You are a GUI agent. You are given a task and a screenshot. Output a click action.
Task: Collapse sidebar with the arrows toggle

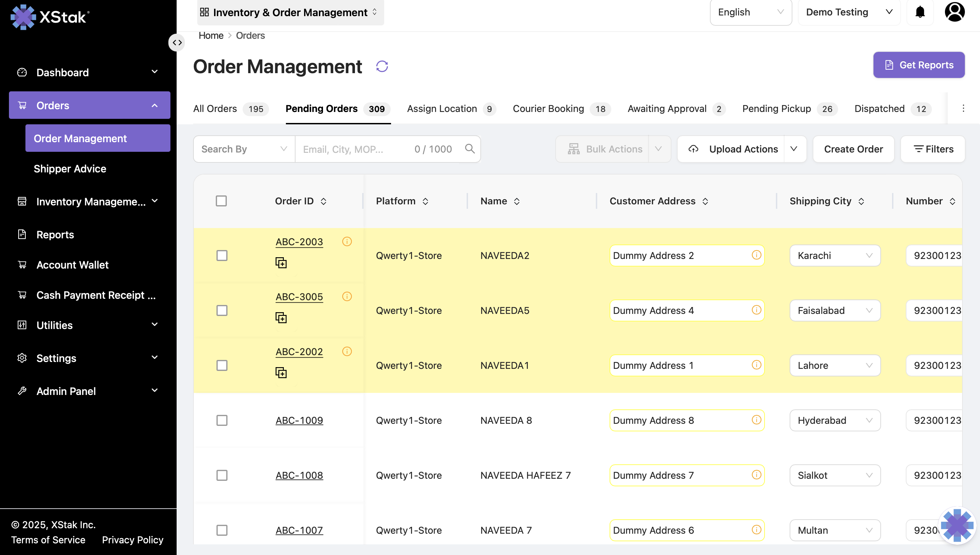click(x=177, y=42)
